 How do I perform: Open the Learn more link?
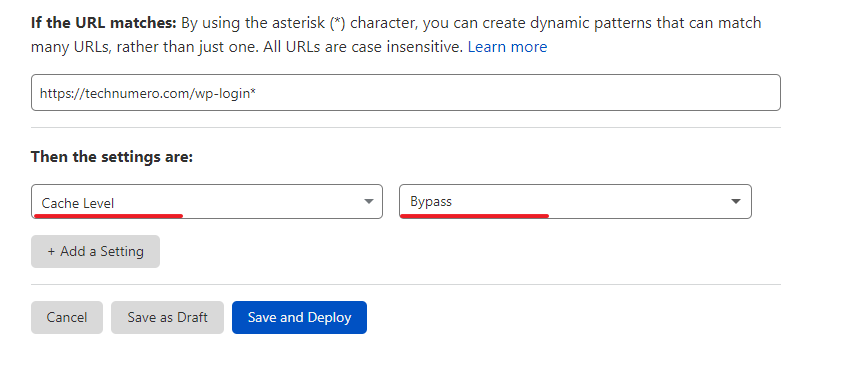tap(507, 47)
